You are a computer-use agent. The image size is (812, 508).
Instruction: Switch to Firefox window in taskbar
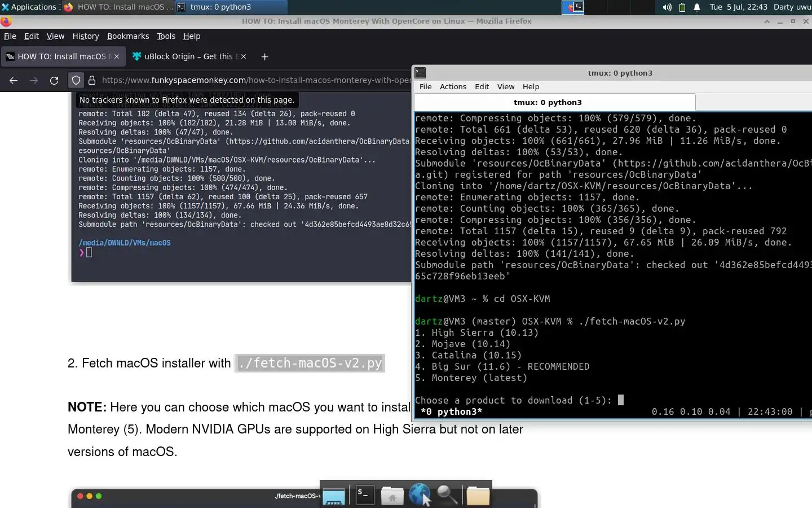(118, 7)
